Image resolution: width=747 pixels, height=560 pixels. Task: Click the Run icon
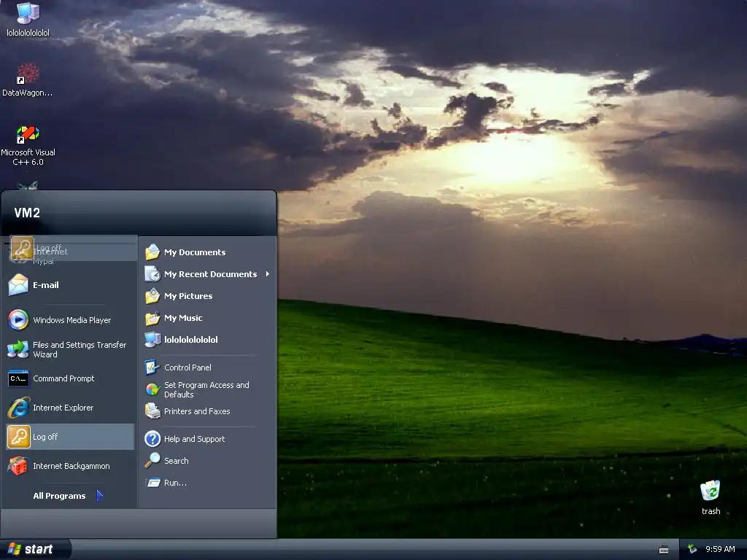coord(152,483)
